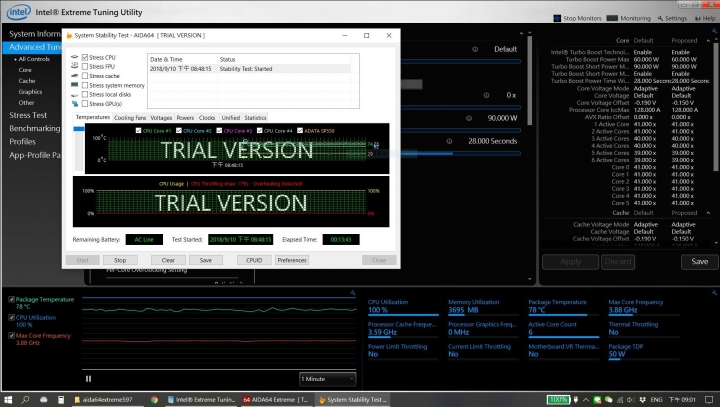Enable the Stress FPU checkbox
Screen dimensions: 720x407
[x=85, y=67]
